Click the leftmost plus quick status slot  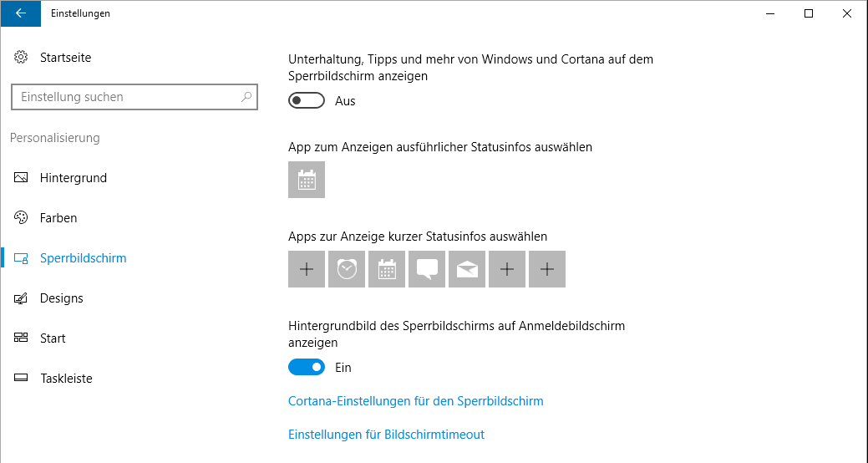tap(307, 269)
